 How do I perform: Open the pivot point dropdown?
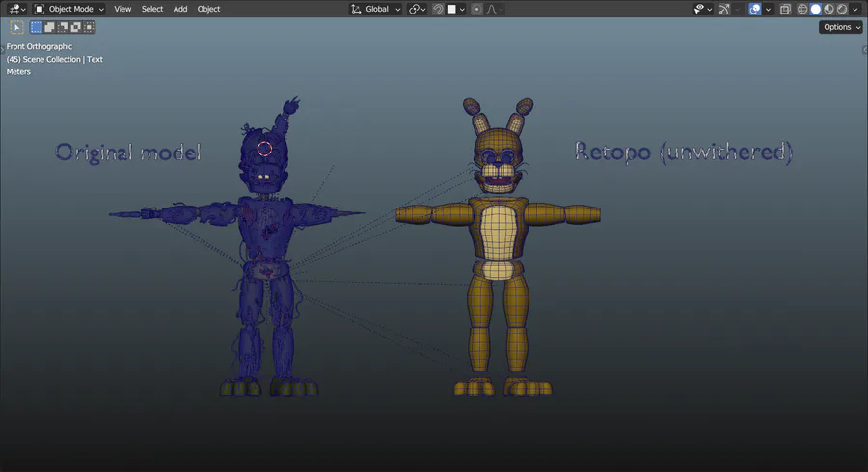point(417,9)
